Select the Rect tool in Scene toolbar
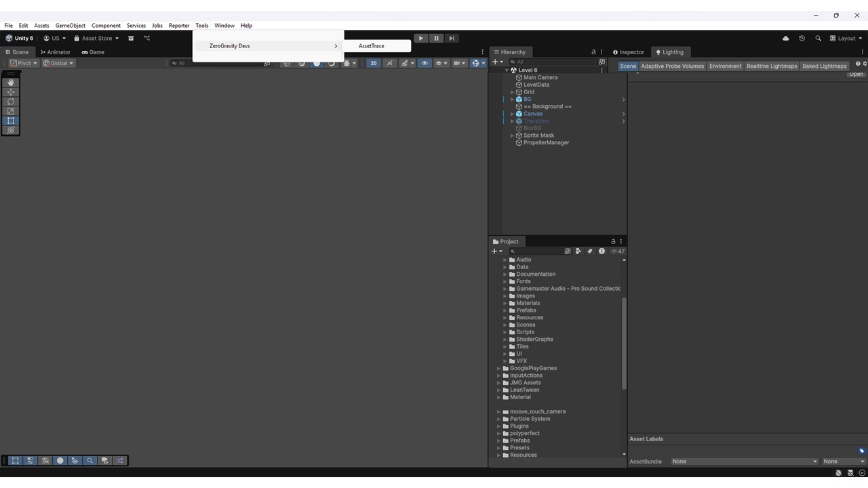Image resolution: width=868 pixels, height=488 pixels. (11, 121)
